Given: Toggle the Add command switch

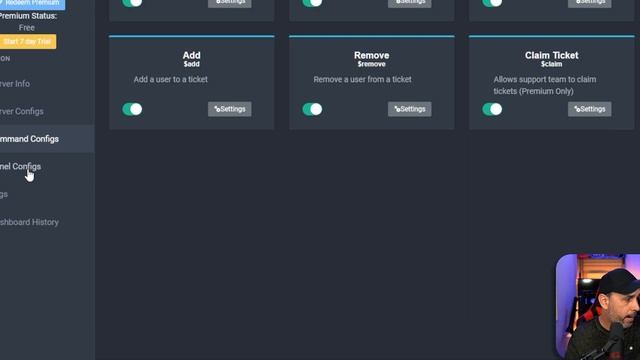Looking at the screenshot, I should [132, 109].
